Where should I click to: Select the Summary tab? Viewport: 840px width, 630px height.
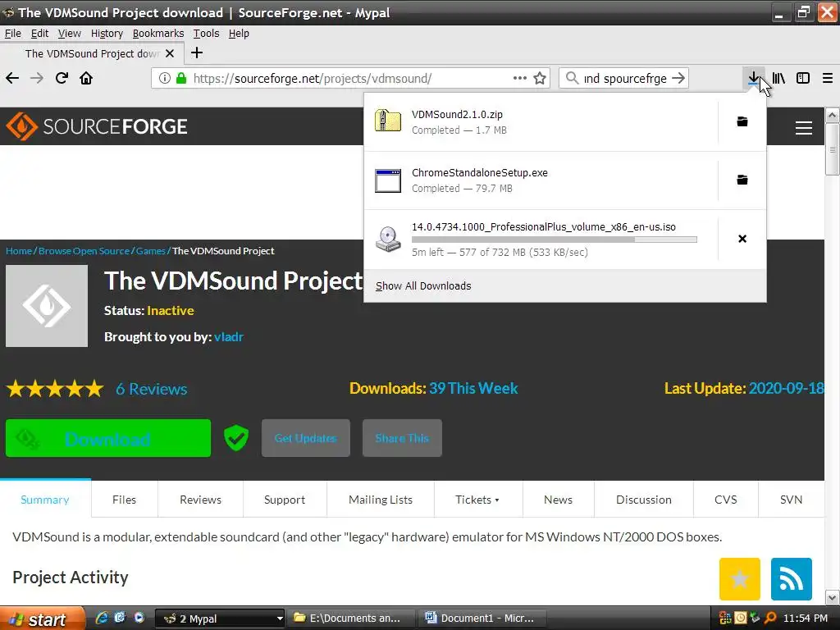pyautogui.click(x=45, y=500)
